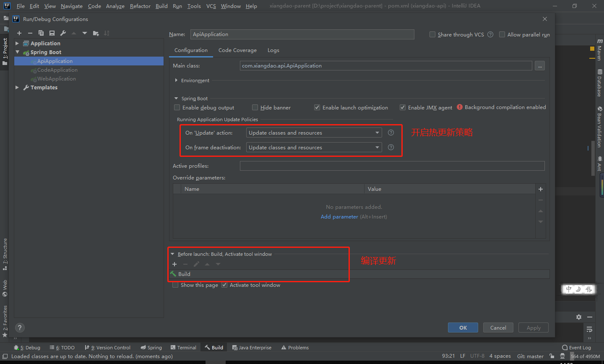Screen dimensions: 604x364
Task: Click the Add parameter link
Action: click(x=339, y=217)
